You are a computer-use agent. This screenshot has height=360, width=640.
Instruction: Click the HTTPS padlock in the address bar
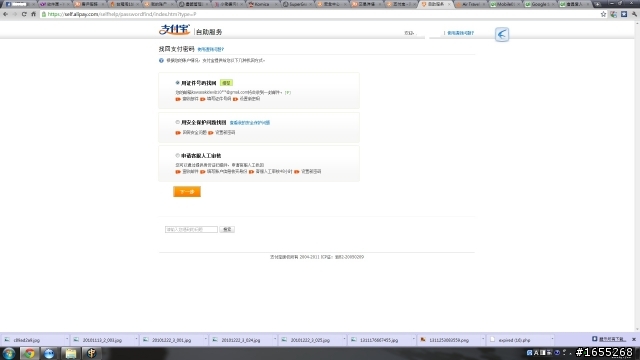coord(44,14)
